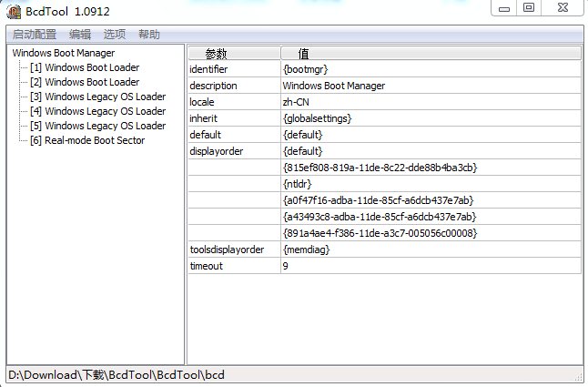Click the bcd file path in status bar
This screenshot has width=588, height=387.
click(117, 375)
